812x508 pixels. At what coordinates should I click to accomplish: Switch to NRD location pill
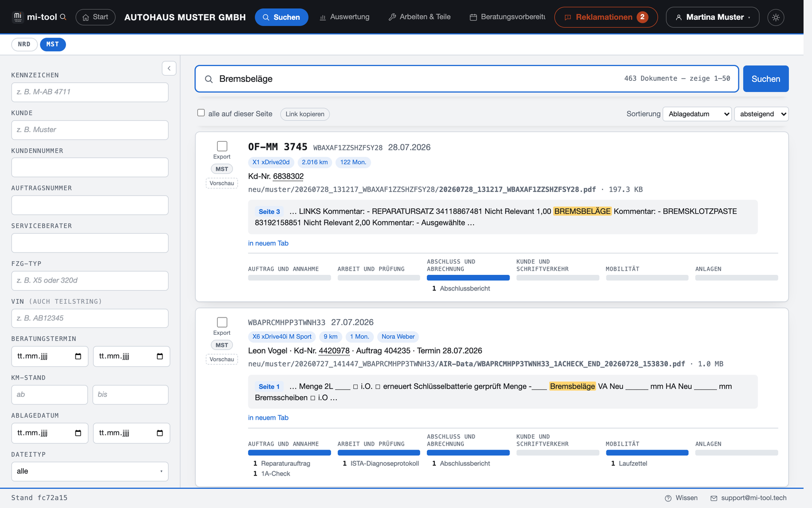coord(24,44)
